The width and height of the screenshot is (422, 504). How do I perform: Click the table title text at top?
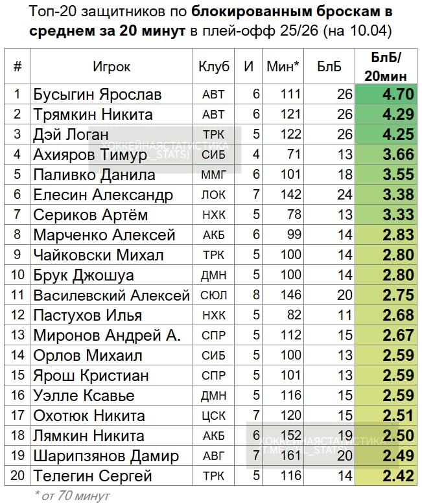coord(211,21)
